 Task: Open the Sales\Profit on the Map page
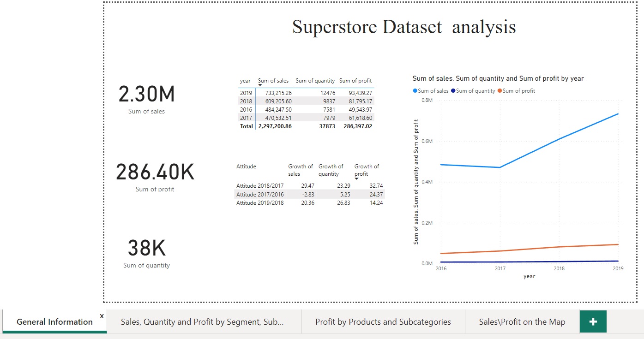click(522, 321)
